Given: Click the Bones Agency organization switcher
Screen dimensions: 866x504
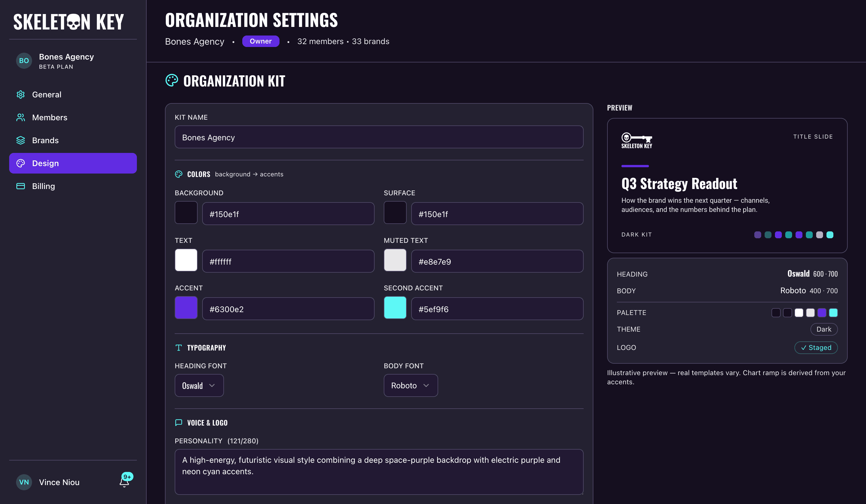Looking at the screenshot, I should click(73, 61).
